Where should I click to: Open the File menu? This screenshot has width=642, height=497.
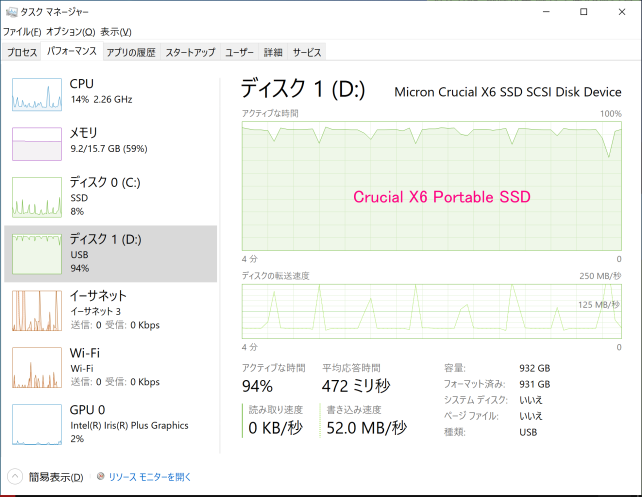22,32
